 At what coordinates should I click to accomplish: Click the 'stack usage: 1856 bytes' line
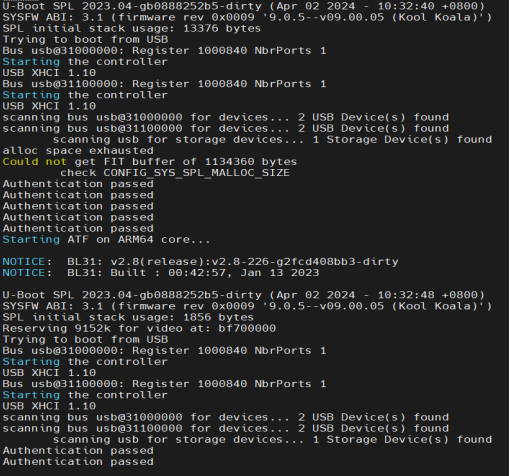(128, 317)
